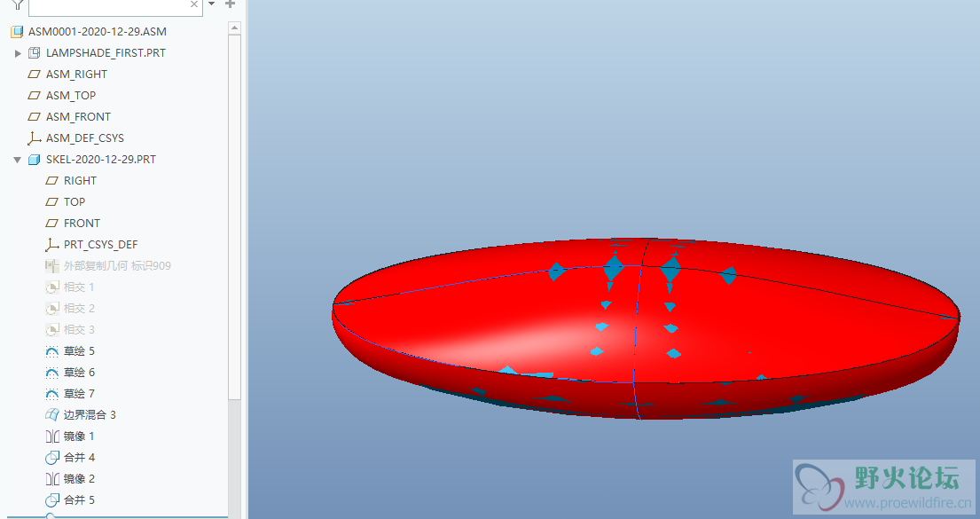Select the 草绘 7 label
Viewport: 980px width, 519px height.
(79, 393)
